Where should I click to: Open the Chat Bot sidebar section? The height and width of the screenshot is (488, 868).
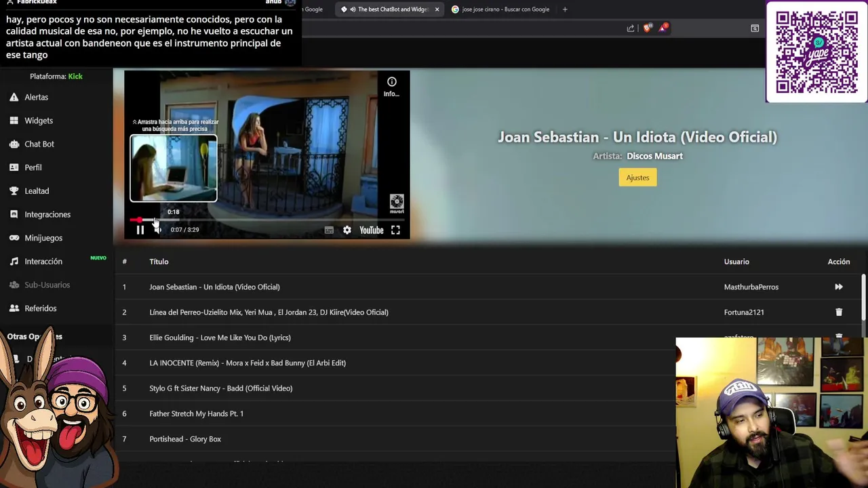click(x=39, y=144)
